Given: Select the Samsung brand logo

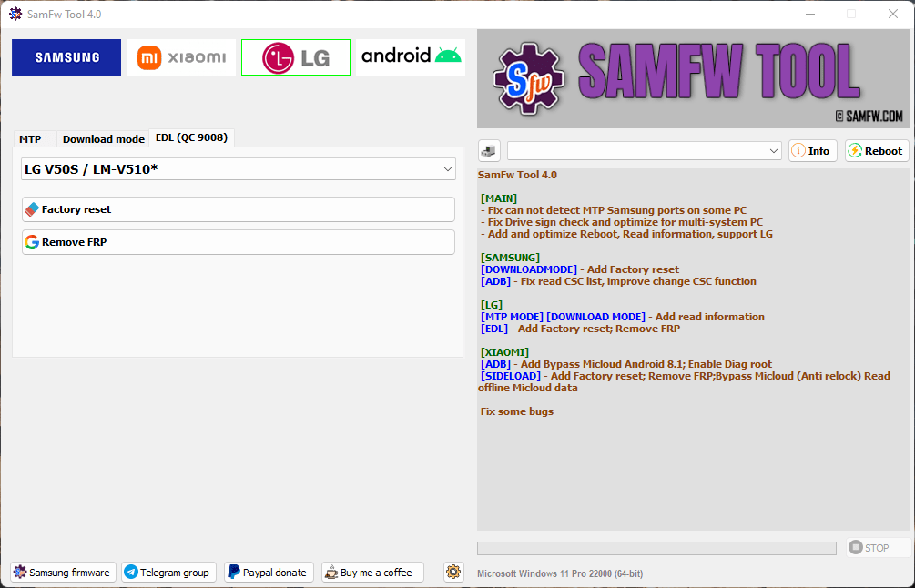Looking at the screenshot, I should [66, 57].
